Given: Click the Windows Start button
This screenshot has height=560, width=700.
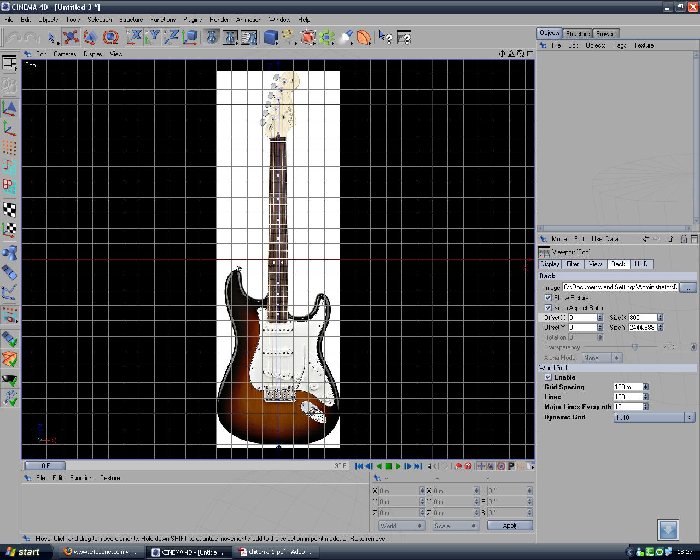Looking at the screenshot, I should coord(23,552).
